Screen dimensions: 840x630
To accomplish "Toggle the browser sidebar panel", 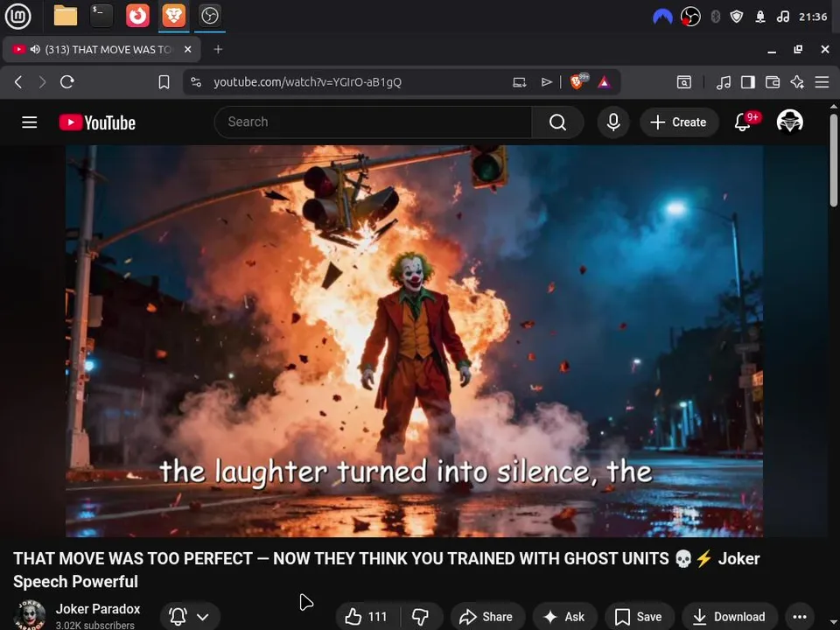I will (748, 82).
